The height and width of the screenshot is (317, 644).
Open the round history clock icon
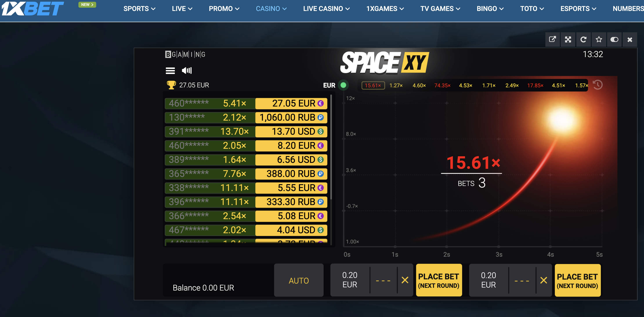point(597,85)
